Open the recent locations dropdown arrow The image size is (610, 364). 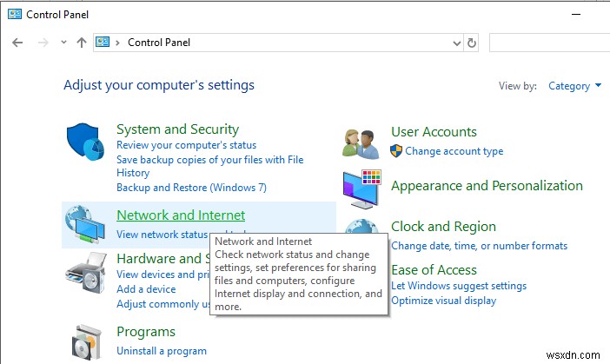[x=63, y=42]
